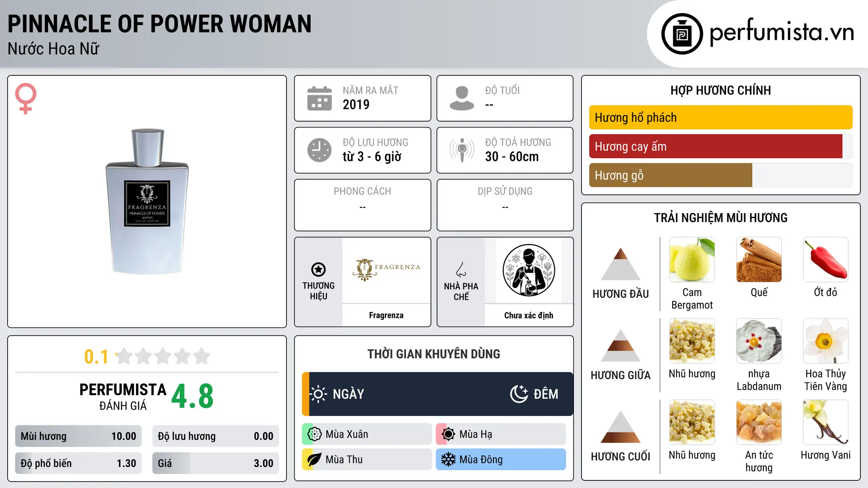Click the moon icon next to Đêm
Image resolution: width=868 pixels, height=488 pixels.
[x=519, y=394]
